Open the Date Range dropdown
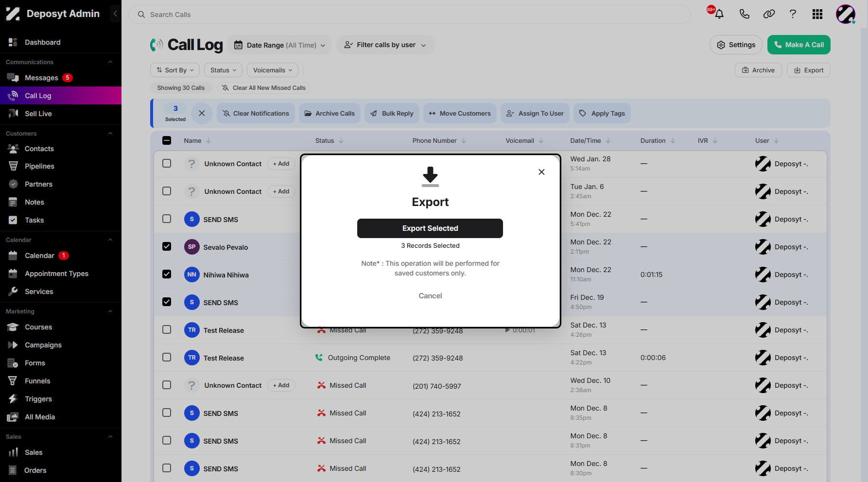This screenshot has height=482, width=868. click(279, 45)
